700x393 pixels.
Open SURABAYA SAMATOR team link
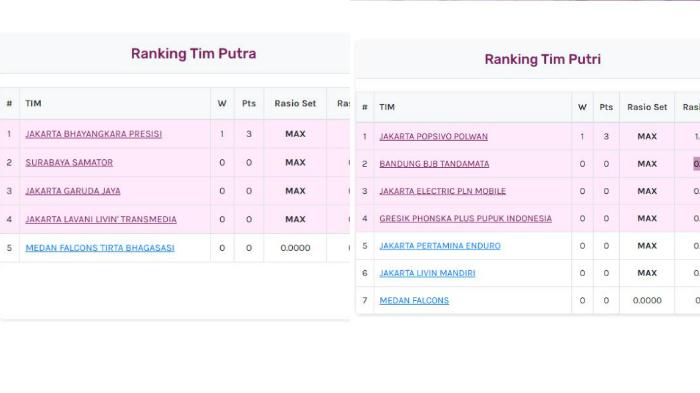pyautogui.click(x=69, y=163)
